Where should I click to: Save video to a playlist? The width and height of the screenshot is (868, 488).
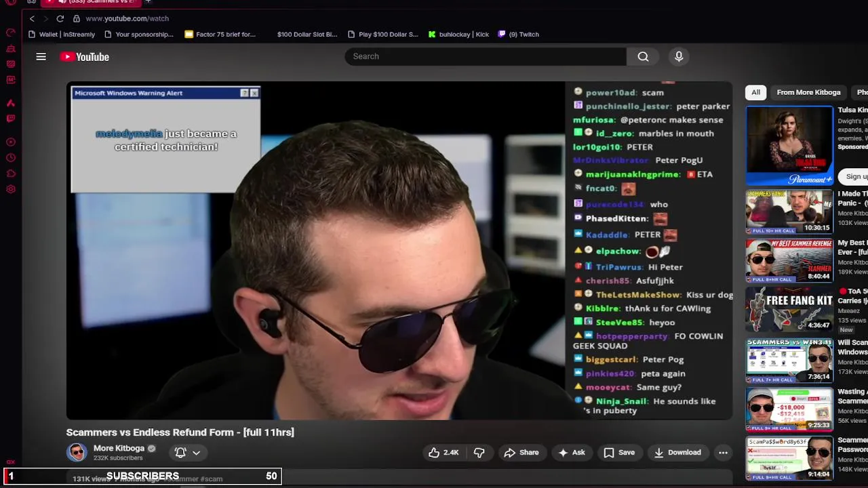tap(619, 453)
